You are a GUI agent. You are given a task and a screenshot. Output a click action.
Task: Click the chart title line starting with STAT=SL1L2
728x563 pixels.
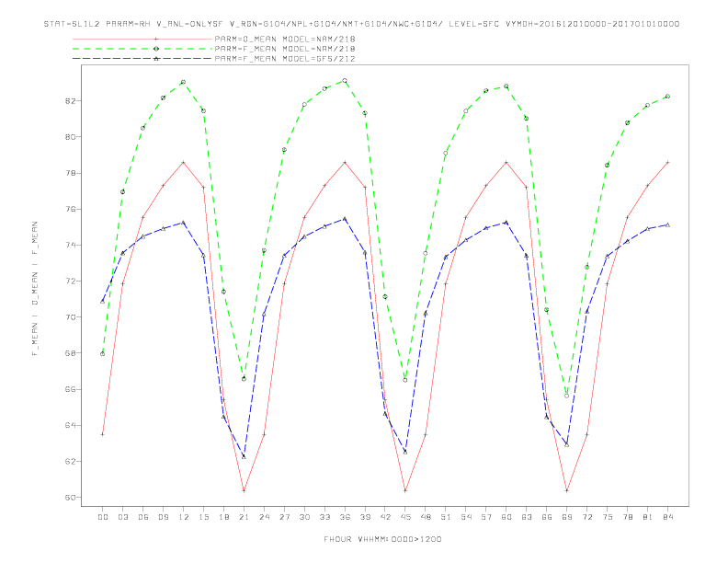(361, 24)
